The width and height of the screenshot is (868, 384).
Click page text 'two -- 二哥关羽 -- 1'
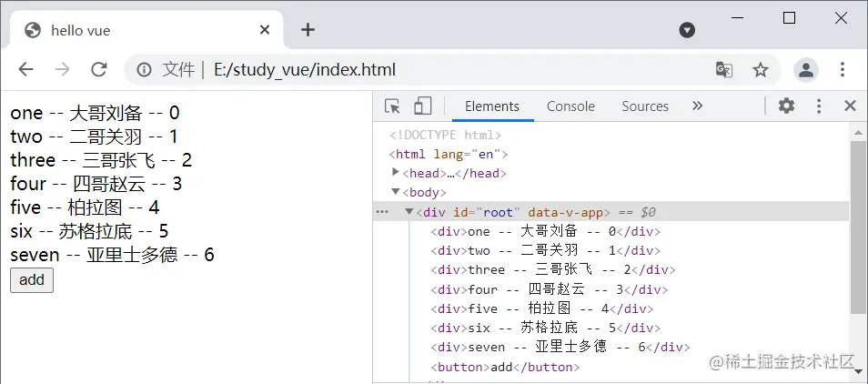click(x=94, y=136)
